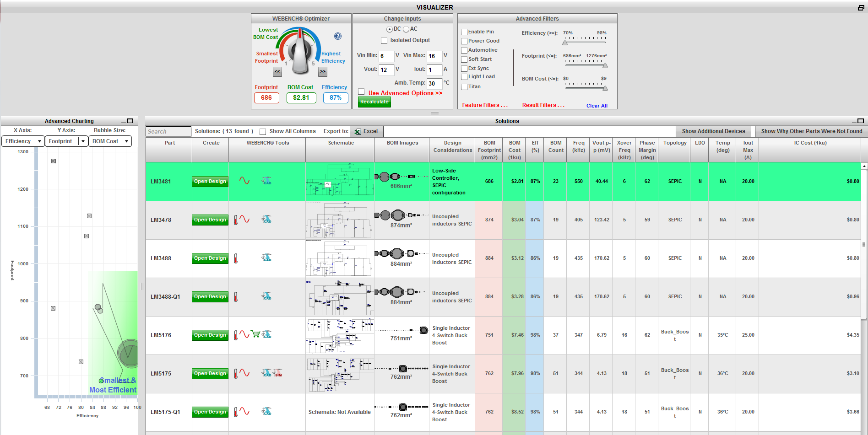
Task: Open the Y Axis dropdown showing Footprint
Action: [x=82, y=141]
